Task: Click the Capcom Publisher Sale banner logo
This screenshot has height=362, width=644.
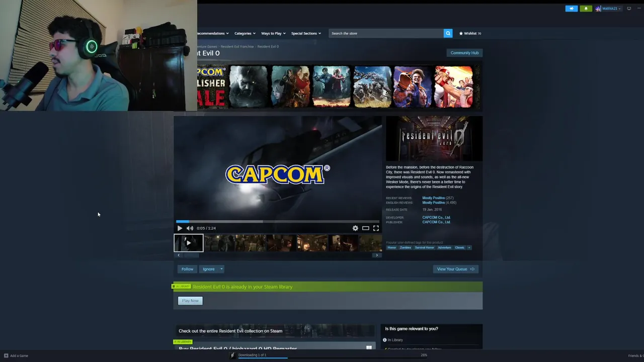Action: pyautogui.click(x=211, y=86)
